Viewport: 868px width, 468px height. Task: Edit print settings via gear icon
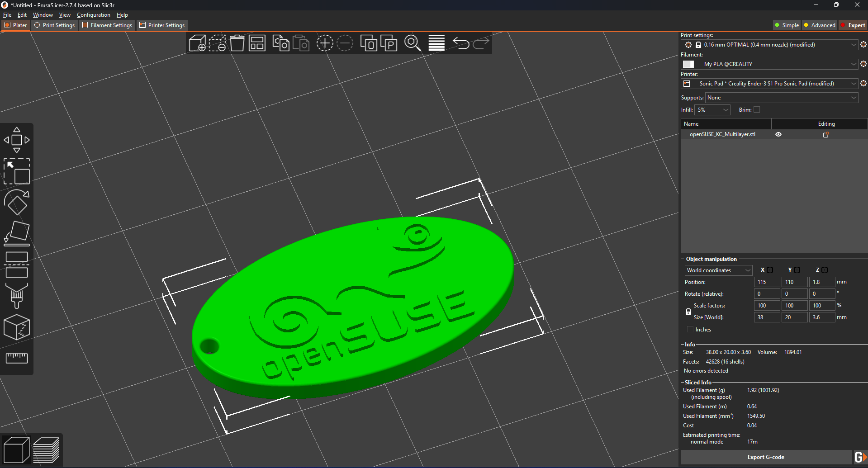point(863,45)
